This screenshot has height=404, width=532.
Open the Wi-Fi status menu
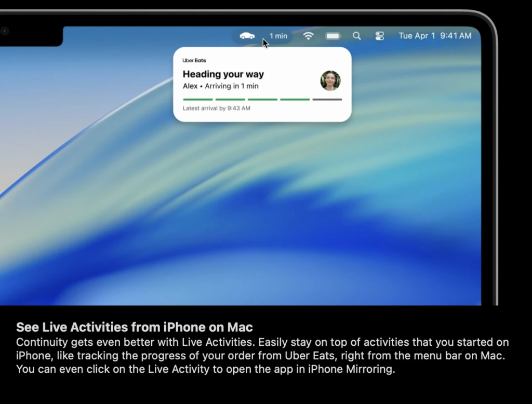coord(309,36)
